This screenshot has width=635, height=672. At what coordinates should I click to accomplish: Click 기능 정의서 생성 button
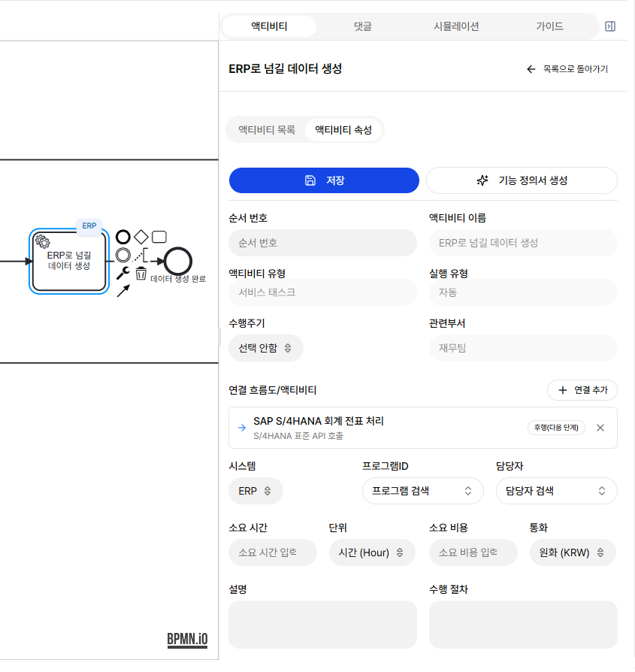tap(522, 180)
